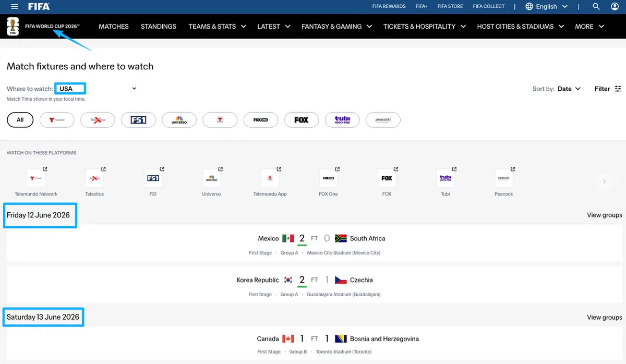This screenshot has height=364, width=626.
Task: Click View groups for Saturday 13 June
Action: (605, 317)
